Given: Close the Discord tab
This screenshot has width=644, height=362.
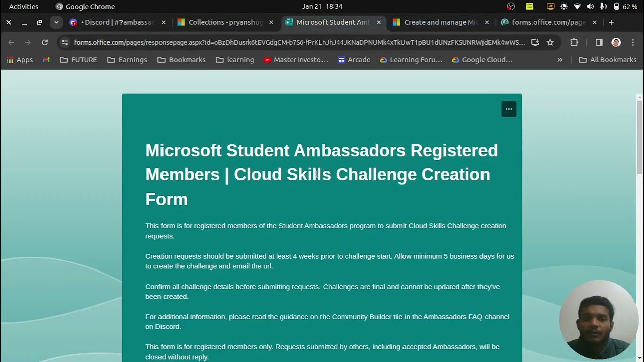Looking at the screenshot, I should tap(163, 22).
